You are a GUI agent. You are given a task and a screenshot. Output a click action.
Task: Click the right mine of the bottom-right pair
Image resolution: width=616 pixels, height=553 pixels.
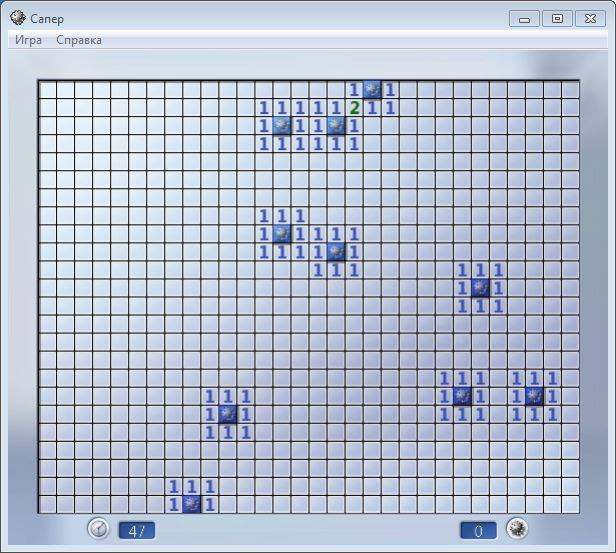point(534,396)
